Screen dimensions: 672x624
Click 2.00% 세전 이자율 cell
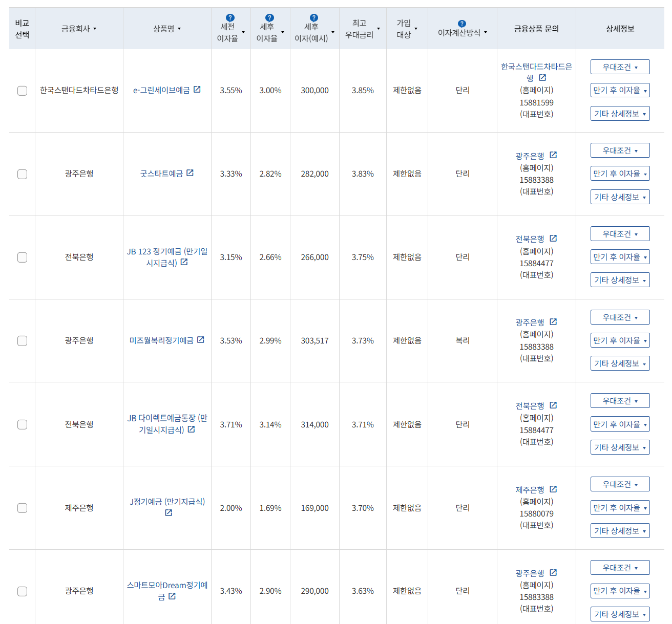[x=231, y=508]
